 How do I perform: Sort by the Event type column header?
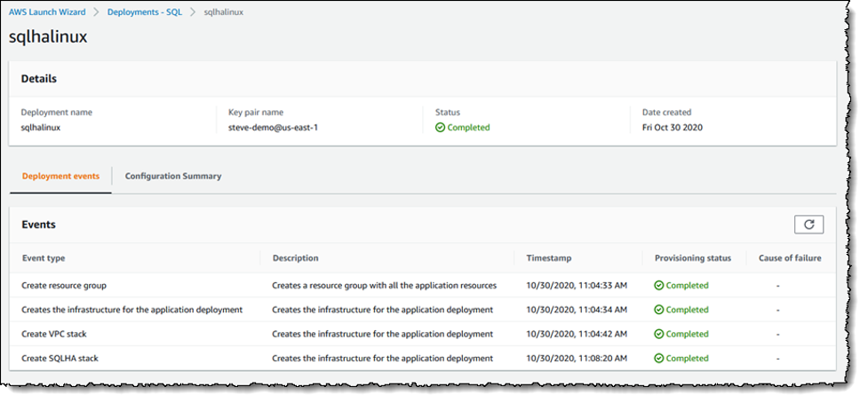click(44, 258)
